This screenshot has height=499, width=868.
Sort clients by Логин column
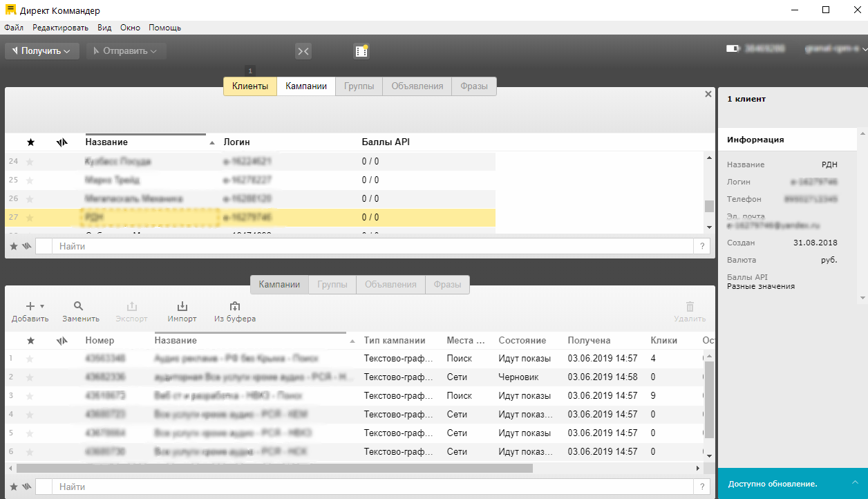[237, 142]
